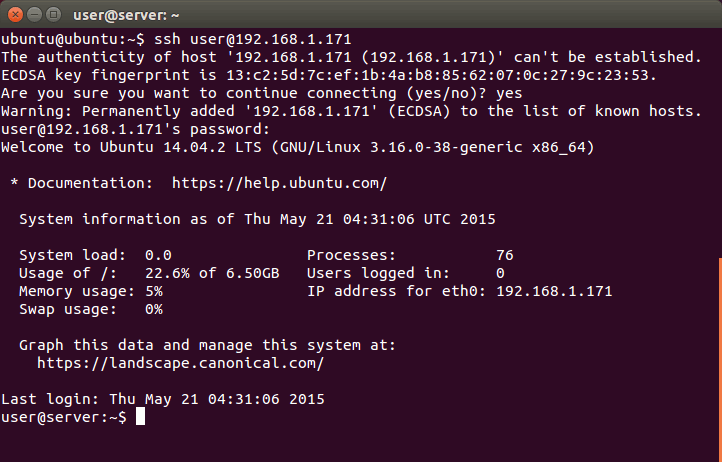722x462 pixels.
Task: Click the System load value 0.0
Action: tap(158, 255)
